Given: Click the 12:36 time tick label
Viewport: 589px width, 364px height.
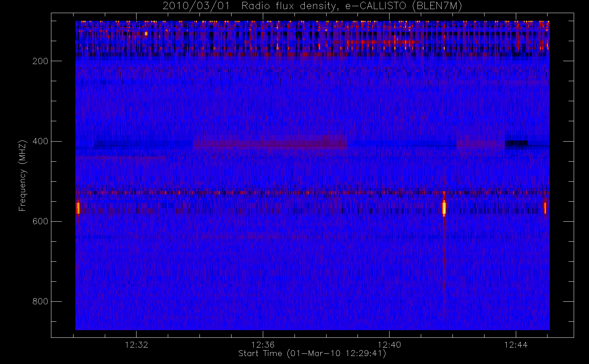Looking at the screenshot, I should coord(263,345).
